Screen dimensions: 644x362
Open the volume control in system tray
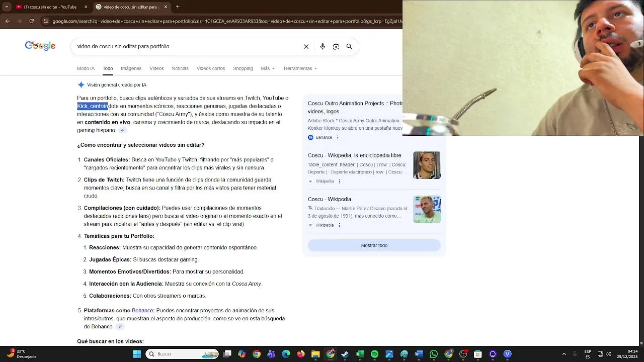pos(609,354)
